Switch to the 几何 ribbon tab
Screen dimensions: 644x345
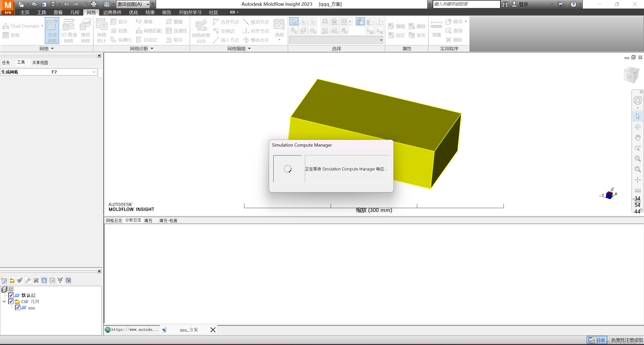tap(75, 12)
